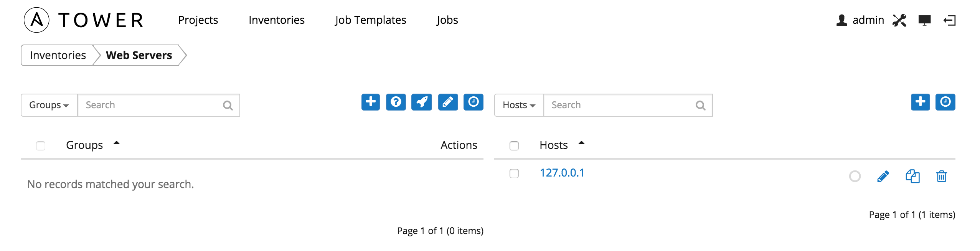Run a command with rocket icon
This screenshot has width=980, height=251.
click(x=421, y=102)
